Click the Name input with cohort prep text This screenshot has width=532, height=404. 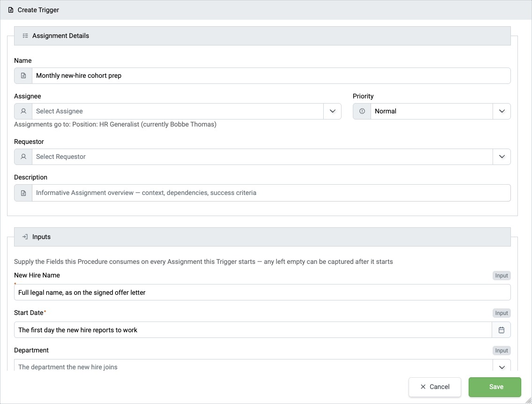pyautogui.click(x=271, y=75)
